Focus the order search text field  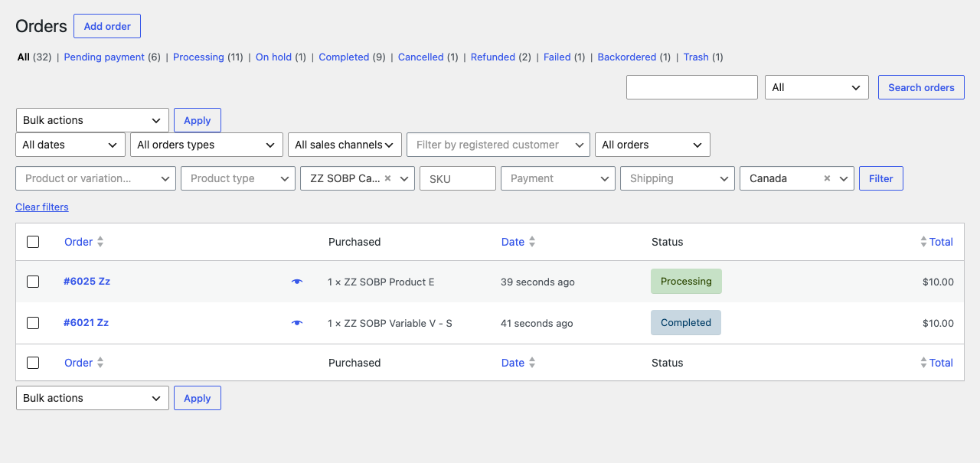click(692, 87)
